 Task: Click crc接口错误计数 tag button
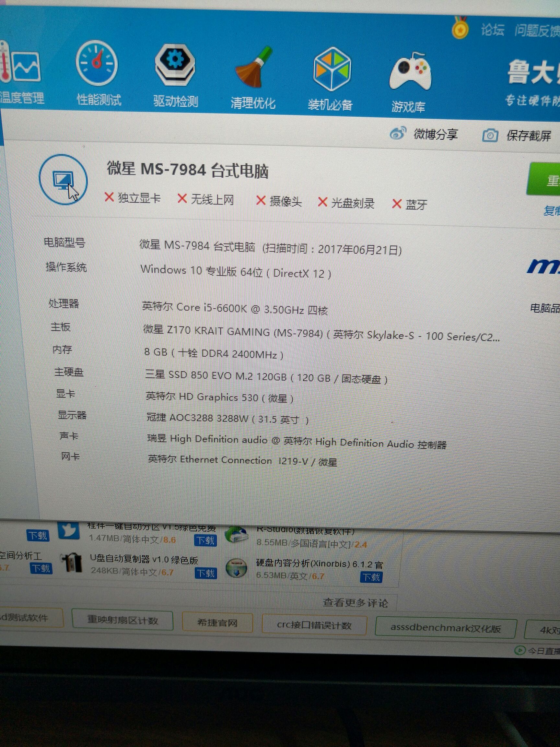pos(314,625)
